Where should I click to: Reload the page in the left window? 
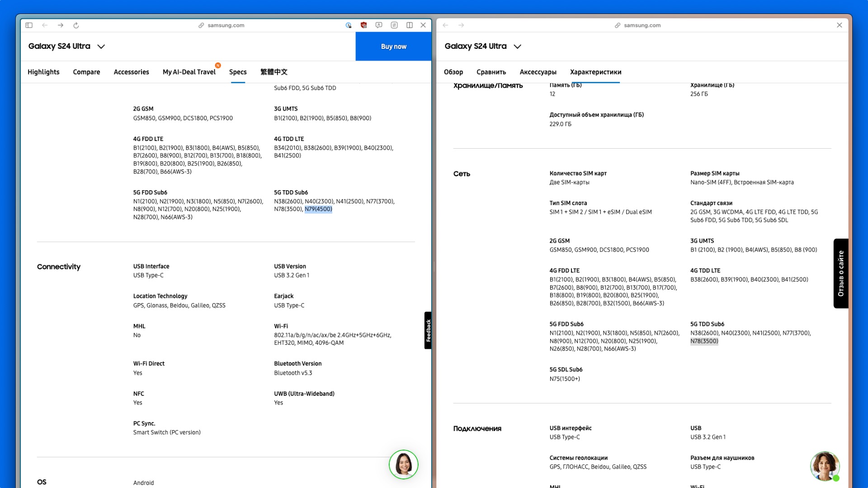(76, 25)
